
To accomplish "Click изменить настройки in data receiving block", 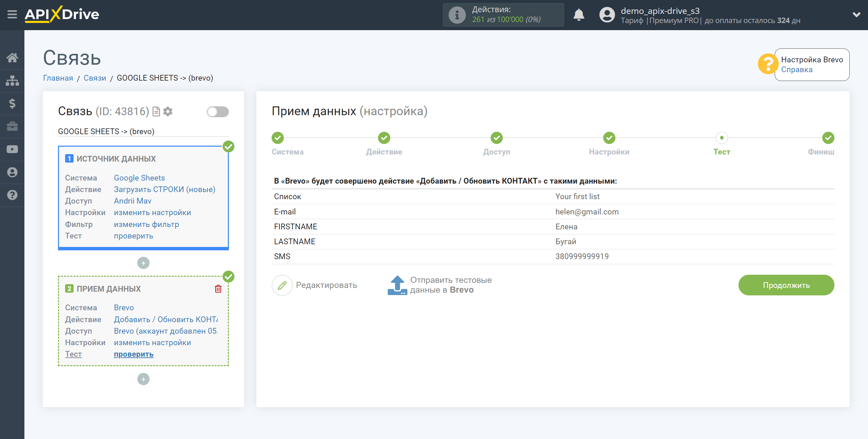I will (152, 343).
